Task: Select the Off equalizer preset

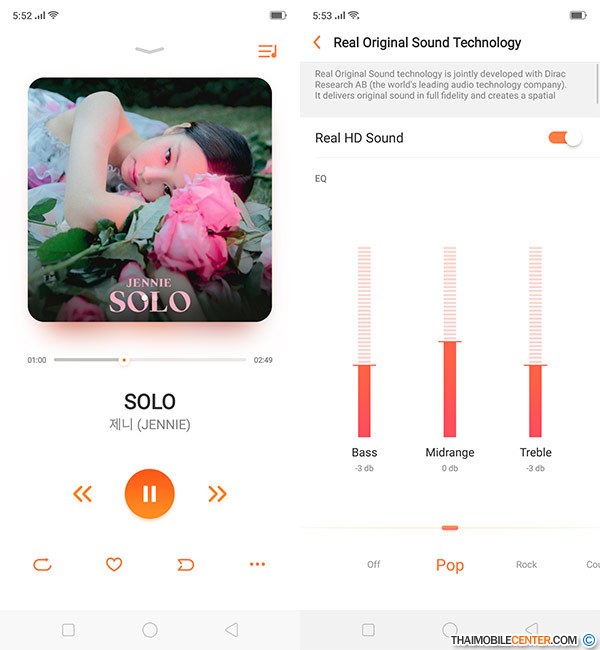Action: click(x=373, y=564)
